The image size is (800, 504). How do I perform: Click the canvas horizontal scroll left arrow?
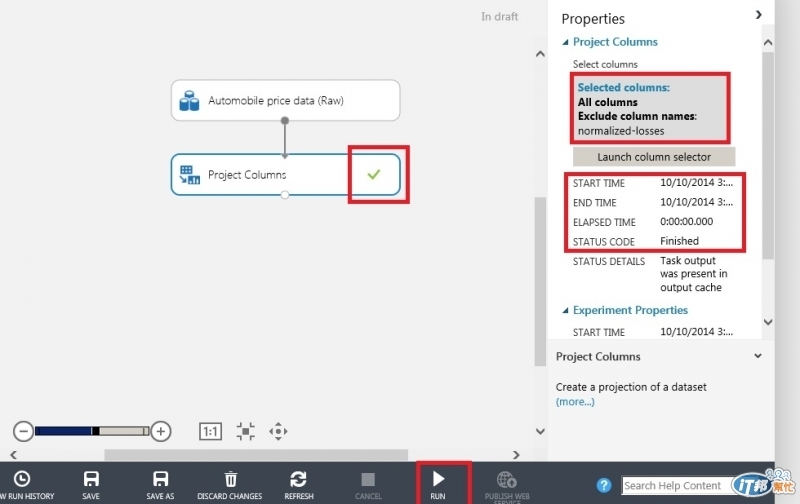pos(14,455)
